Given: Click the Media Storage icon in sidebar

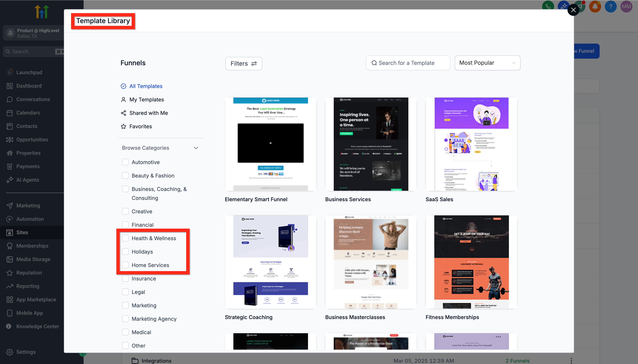Looking at the screenshot, I should (10, 259).
